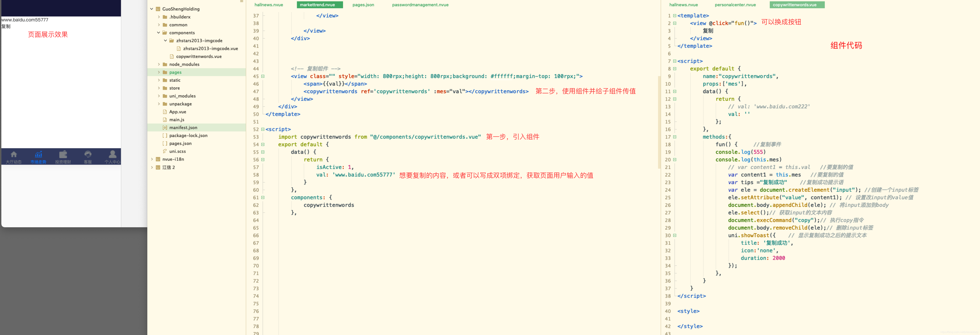This screenshot has width=980, height=335.
Task: Open the 客服 headset icon in preview
Action: pyautogui.click(x=88, y=154)
